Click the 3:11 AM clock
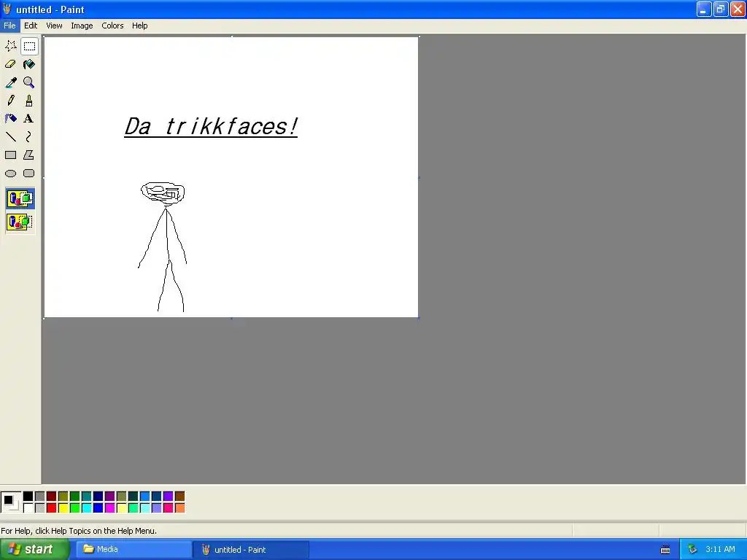The height and width of the screenshot is (560, 747). click(x=720, y=550)
